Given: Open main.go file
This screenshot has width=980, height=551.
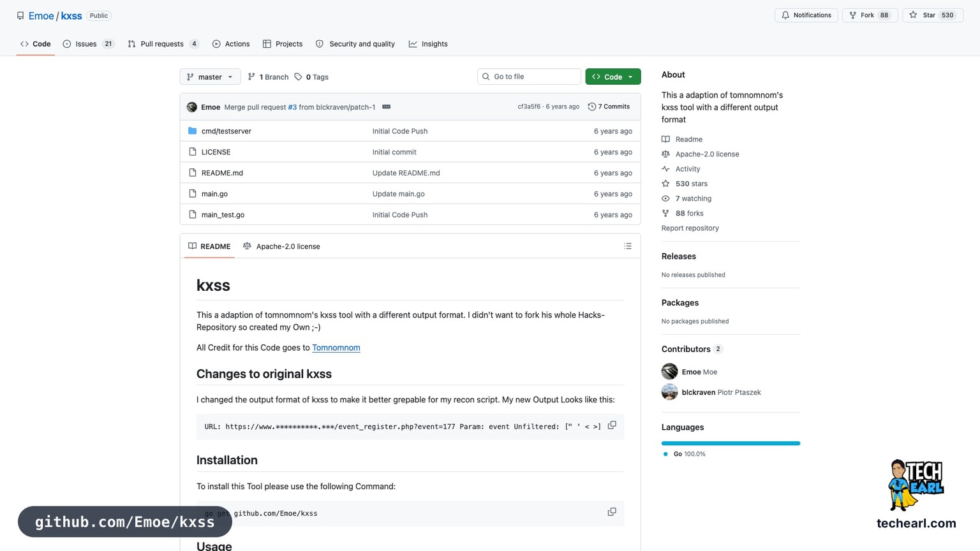Looking at the screenshot, I should [x=214, y=194].
